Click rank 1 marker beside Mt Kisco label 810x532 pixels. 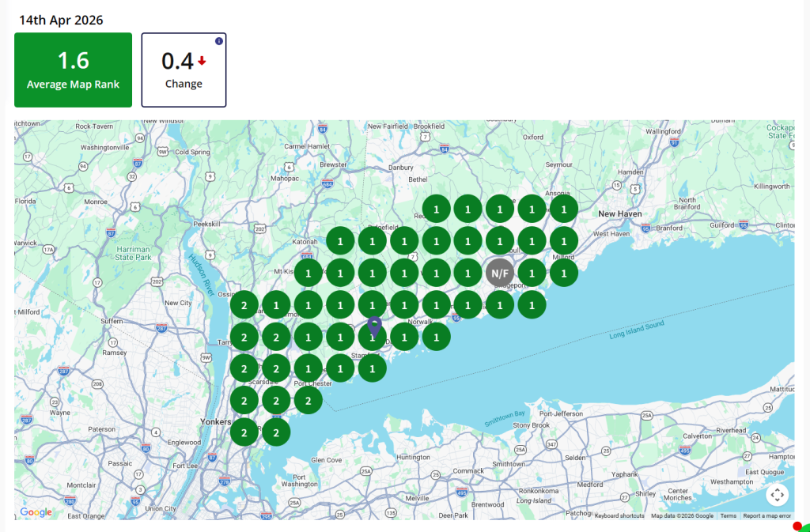pos(308,273)
